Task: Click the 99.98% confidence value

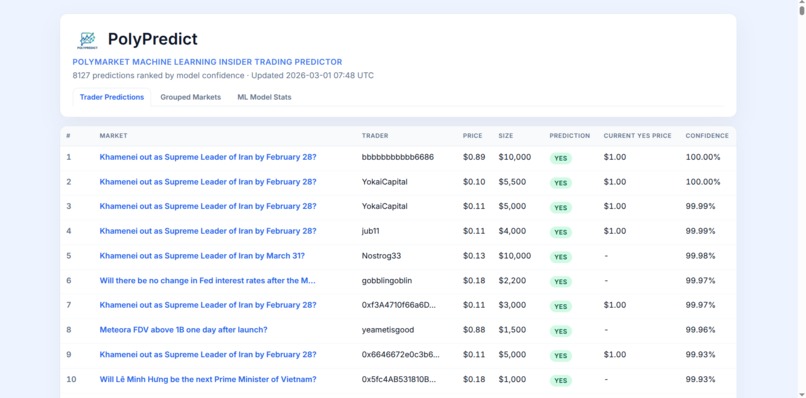Action: pyautogui.click(x=700, y=256)
